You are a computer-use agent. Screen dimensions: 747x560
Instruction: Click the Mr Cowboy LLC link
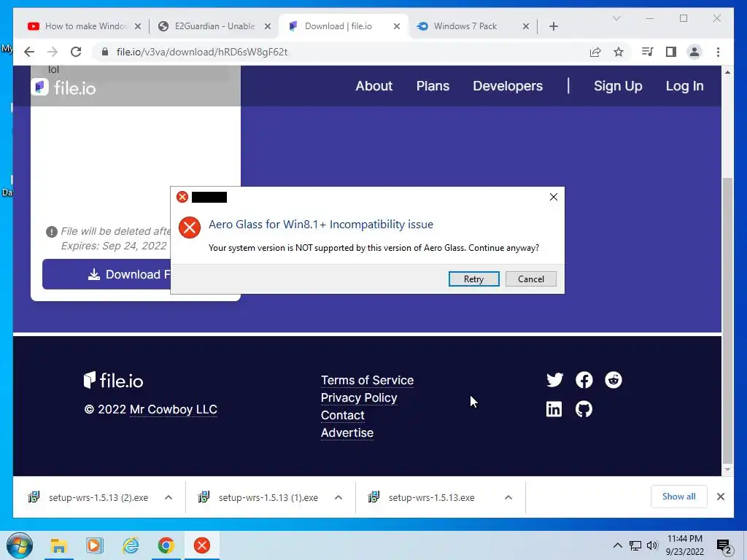click(174, 410)
